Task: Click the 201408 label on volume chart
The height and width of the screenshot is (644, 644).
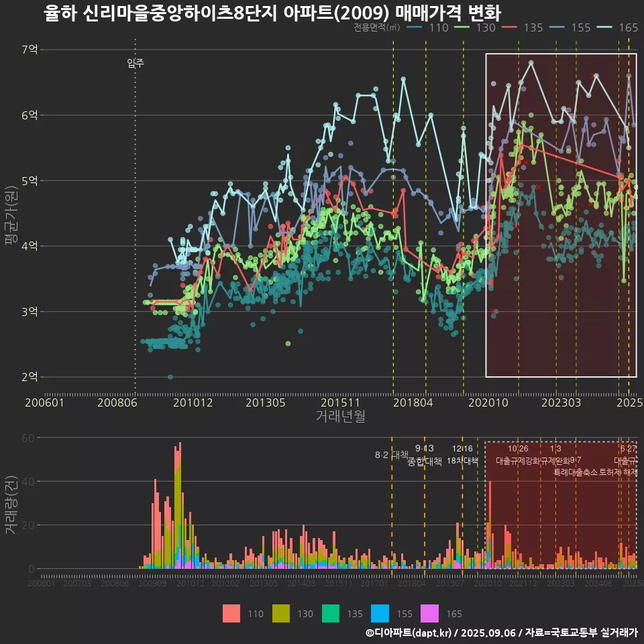Action: 301,583
